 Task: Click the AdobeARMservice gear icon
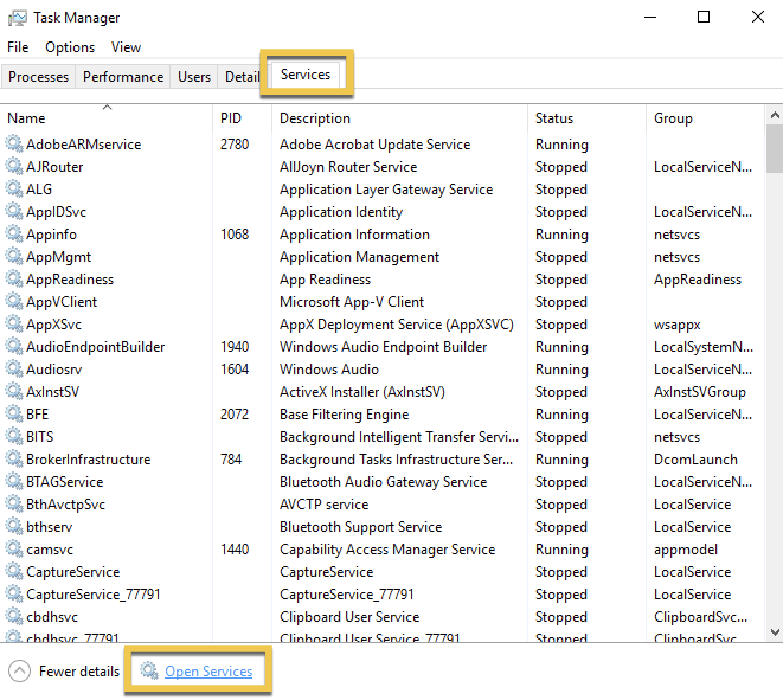(14, 144)
